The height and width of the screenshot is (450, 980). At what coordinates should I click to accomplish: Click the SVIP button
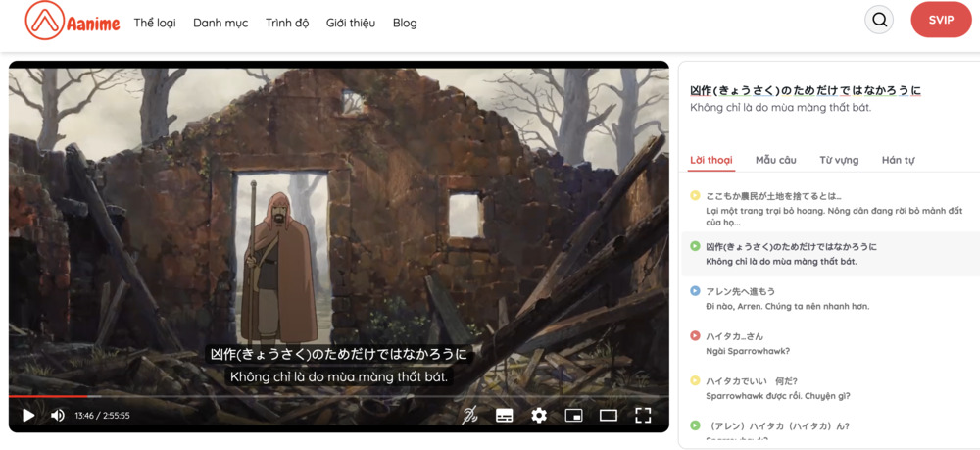coord(941,20)
